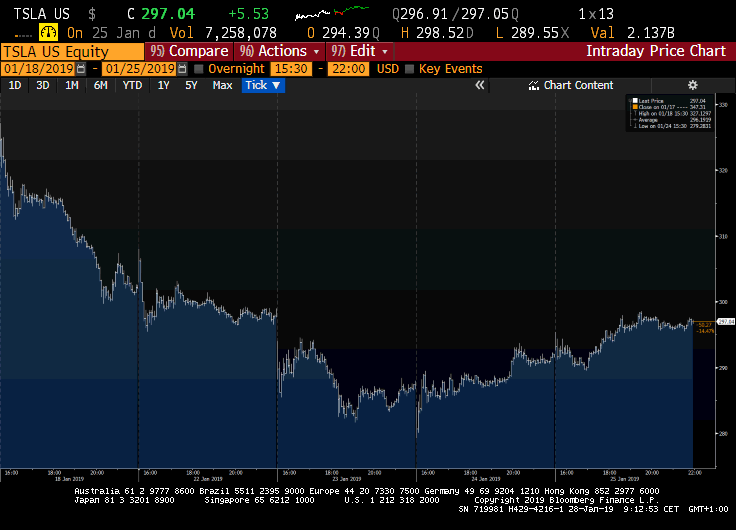Toggle the Key Events checkbox
This screenshot has width=736, height=530.
click(409, 69)
